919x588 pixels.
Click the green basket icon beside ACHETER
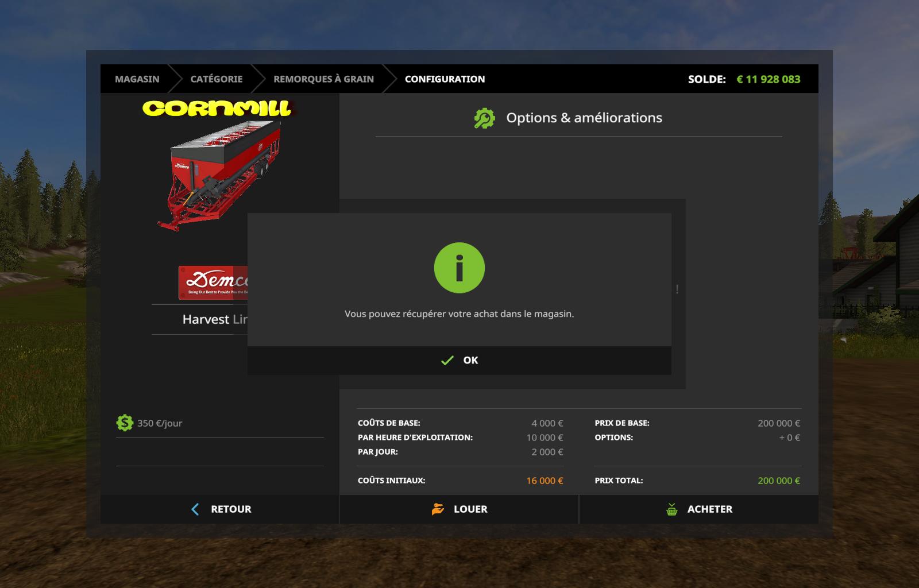tap(671, 509)
